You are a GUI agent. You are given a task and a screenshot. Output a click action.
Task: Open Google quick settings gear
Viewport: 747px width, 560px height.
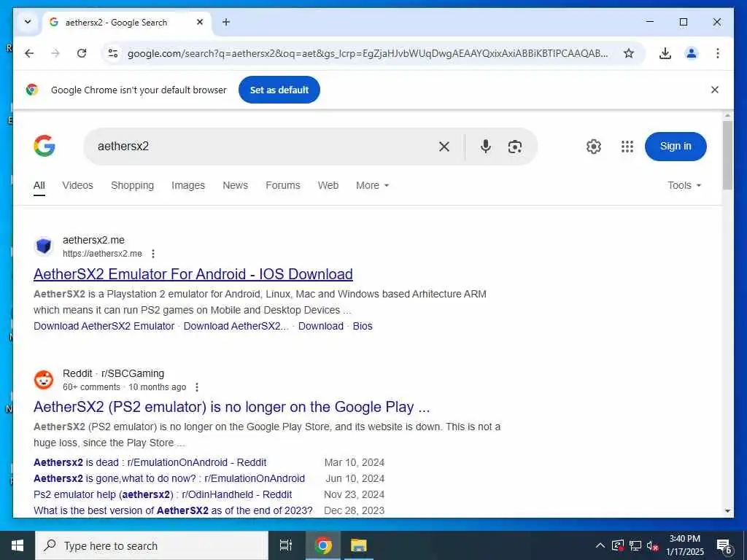tap(594, 147)
